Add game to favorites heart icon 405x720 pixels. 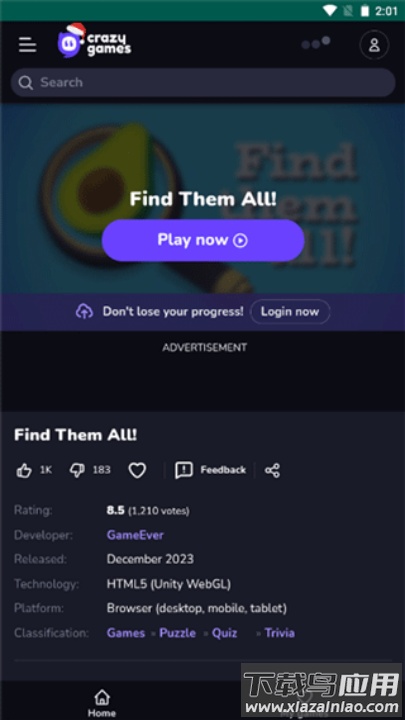137,470
